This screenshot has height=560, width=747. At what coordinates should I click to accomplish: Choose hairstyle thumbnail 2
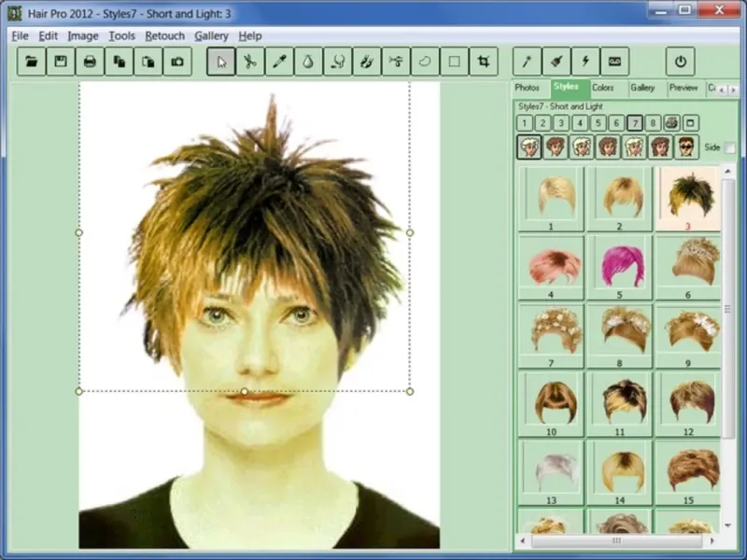[x=619, y=199]
